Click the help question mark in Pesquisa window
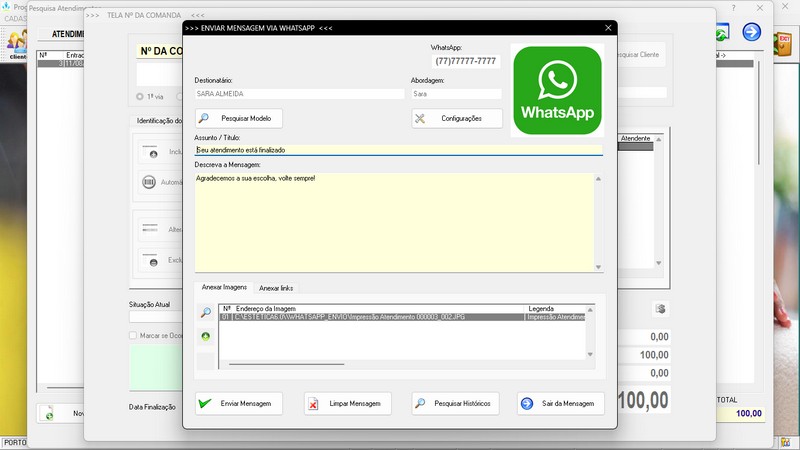This screenshot has width=800, height=450. [x=733, y=8]
